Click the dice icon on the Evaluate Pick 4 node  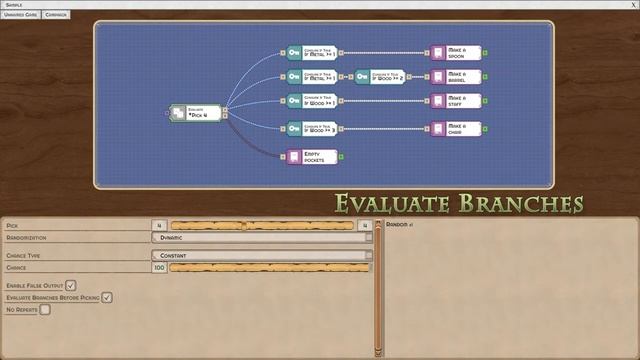coord(178,113)
